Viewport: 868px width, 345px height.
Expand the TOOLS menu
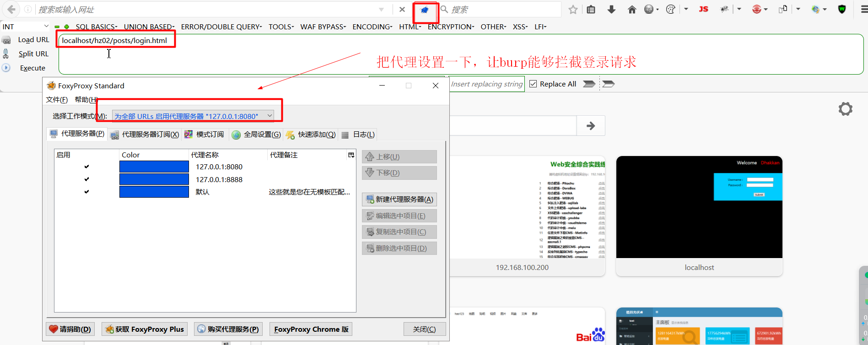(281, 27)
